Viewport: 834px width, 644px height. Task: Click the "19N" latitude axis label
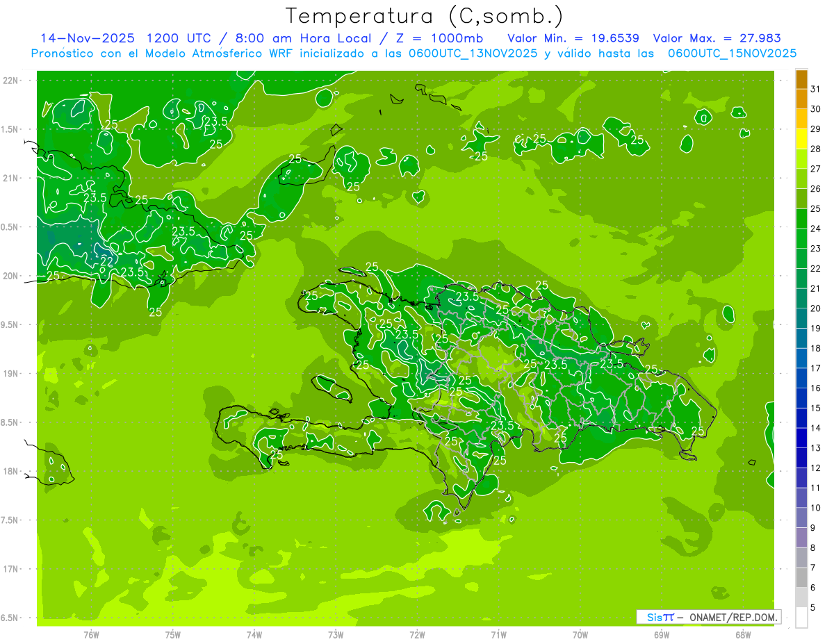[11, 373]
